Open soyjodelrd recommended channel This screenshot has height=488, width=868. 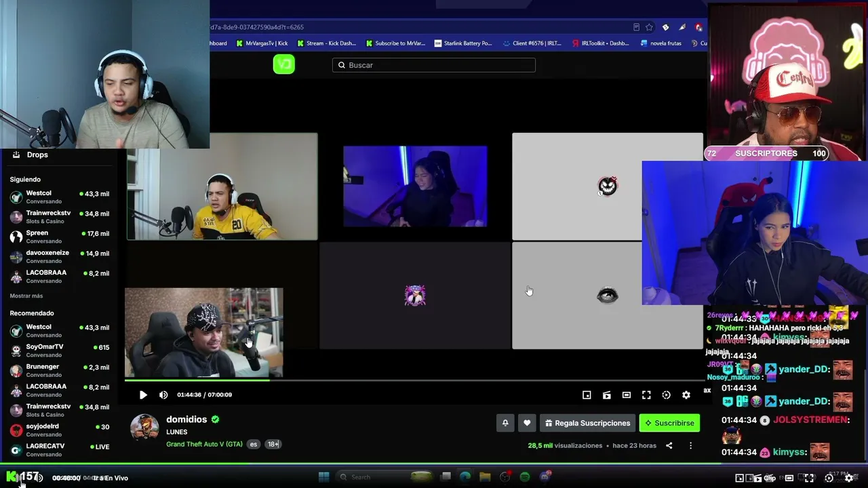(x=60, y=430)
